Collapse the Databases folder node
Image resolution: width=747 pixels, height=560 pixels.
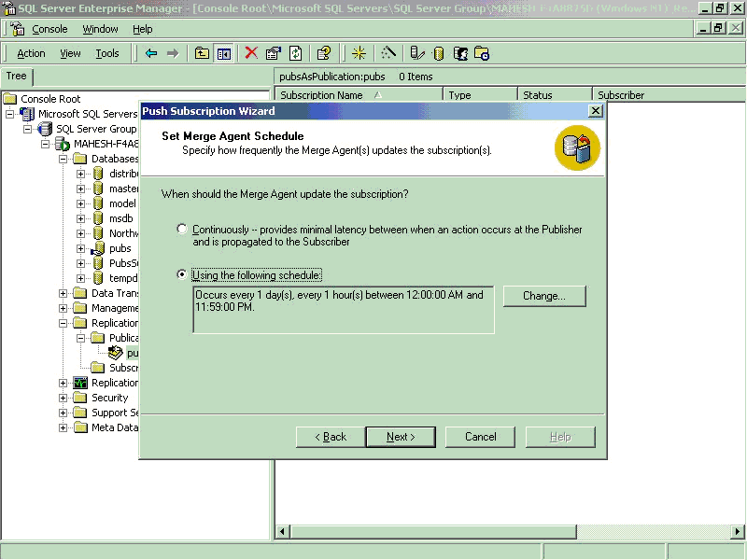(63, 159)
